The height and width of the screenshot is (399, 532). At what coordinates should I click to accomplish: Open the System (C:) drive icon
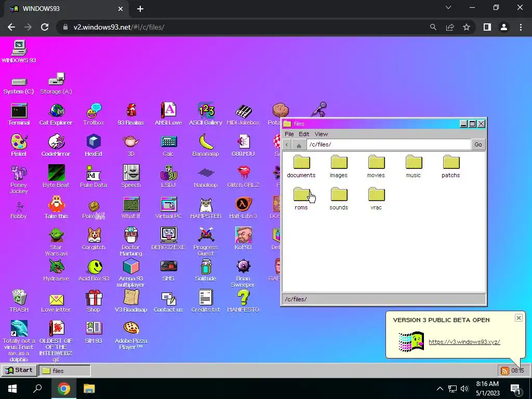[19, 86]
